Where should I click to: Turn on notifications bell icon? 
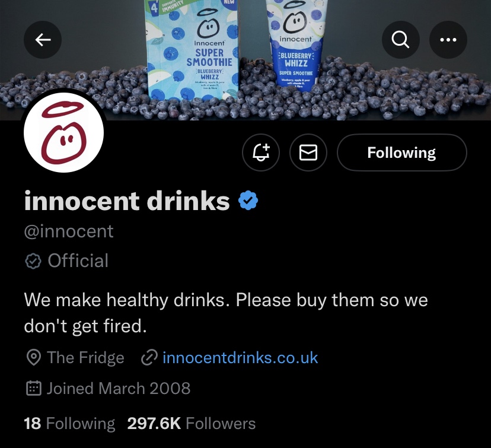262,153
